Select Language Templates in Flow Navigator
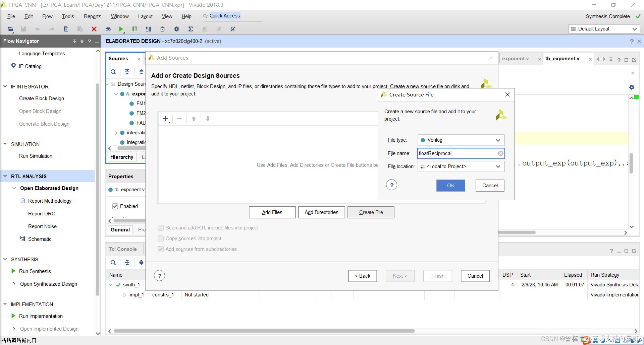 42,54
